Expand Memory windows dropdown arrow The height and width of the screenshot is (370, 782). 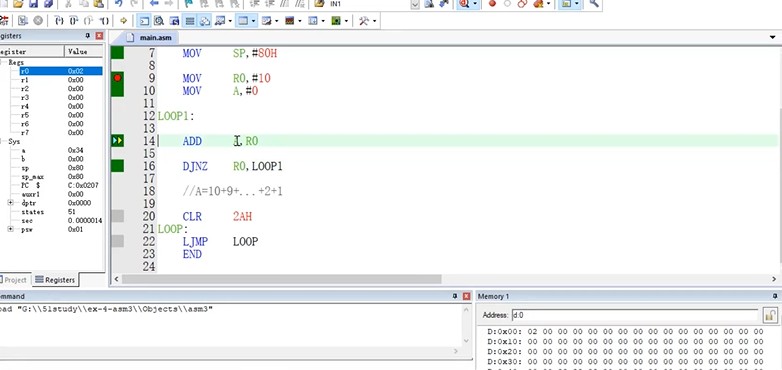253,21
